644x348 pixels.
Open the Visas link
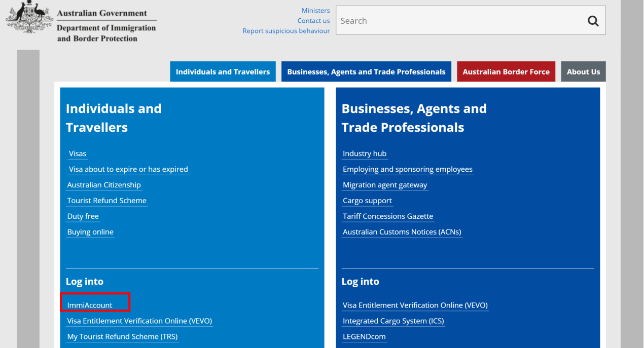click(78, 153)
